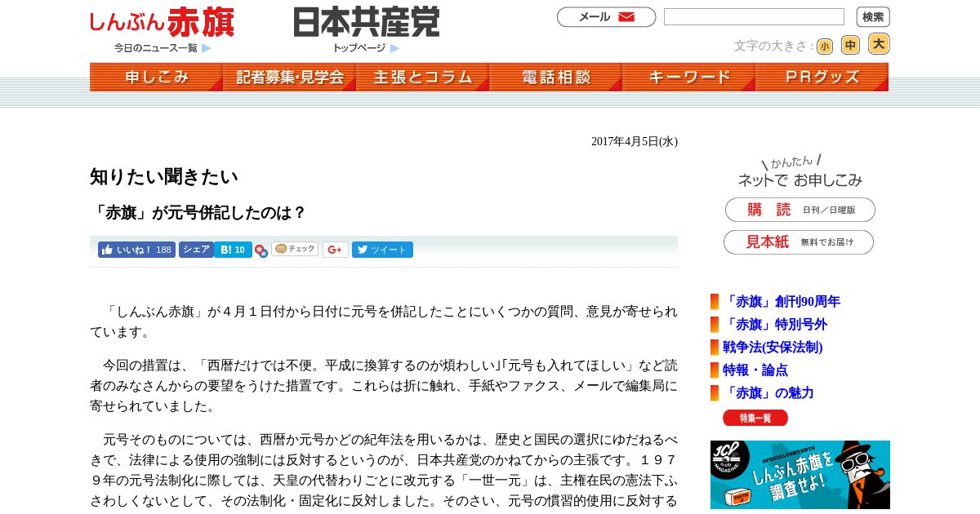Click the red 特集一覧 button

755,418
